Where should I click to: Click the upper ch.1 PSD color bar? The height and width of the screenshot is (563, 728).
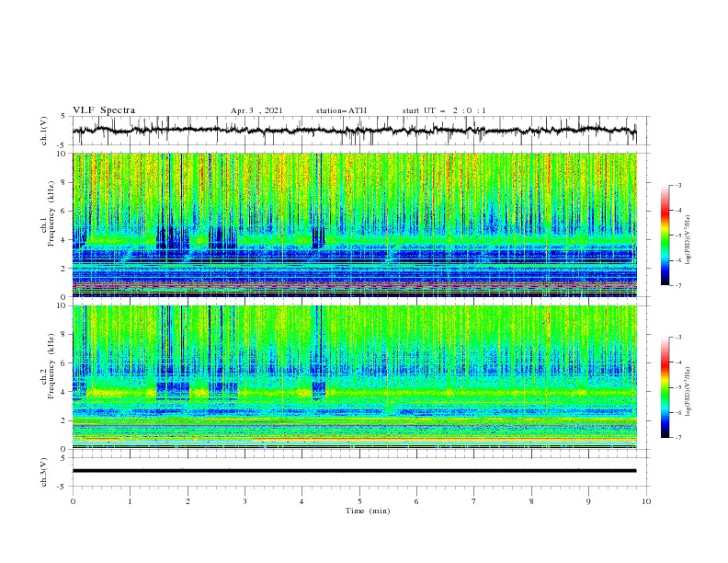coord(665,235)
